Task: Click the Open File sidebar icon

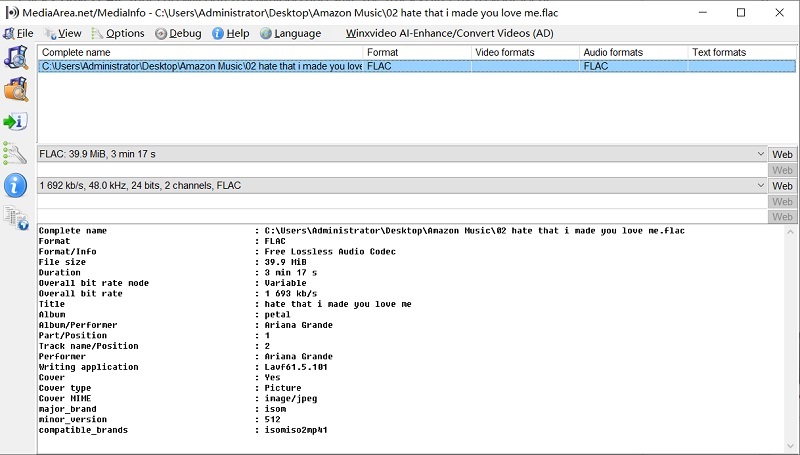Action: (x=16, y=57)
